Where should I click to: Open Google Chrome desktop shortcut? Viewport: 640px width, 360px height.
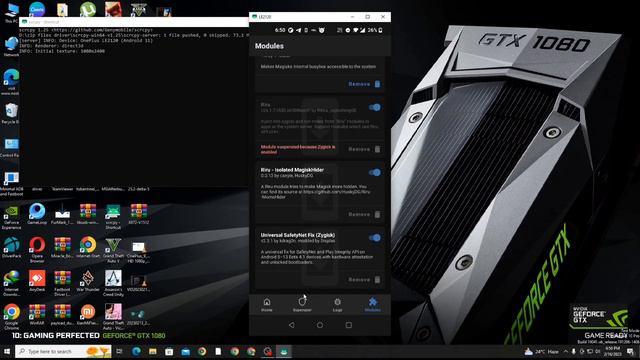[x=11, y=317]
